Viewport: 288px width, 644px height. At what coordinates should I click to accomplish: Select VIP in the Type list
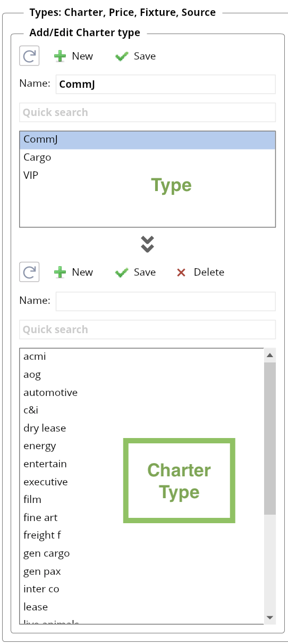point(147,175)
